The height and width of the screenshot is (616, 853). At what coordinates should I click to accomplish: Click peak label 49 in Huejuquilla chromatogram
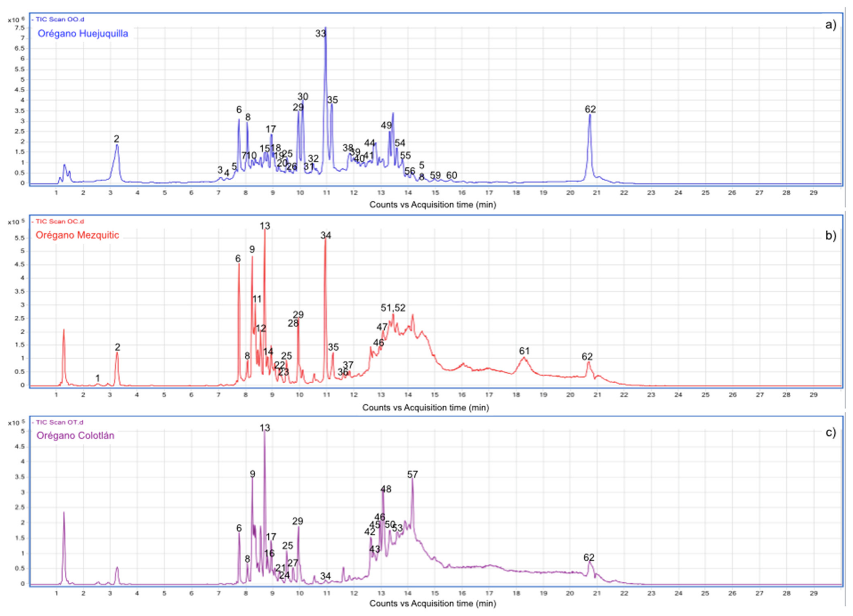(386, 126)
